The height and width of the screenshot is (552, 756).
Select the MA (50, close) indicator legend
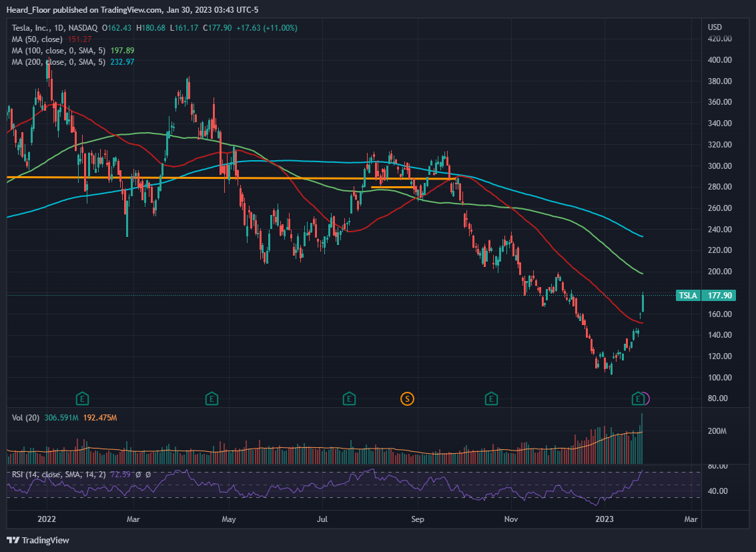[x=37, y=39]
